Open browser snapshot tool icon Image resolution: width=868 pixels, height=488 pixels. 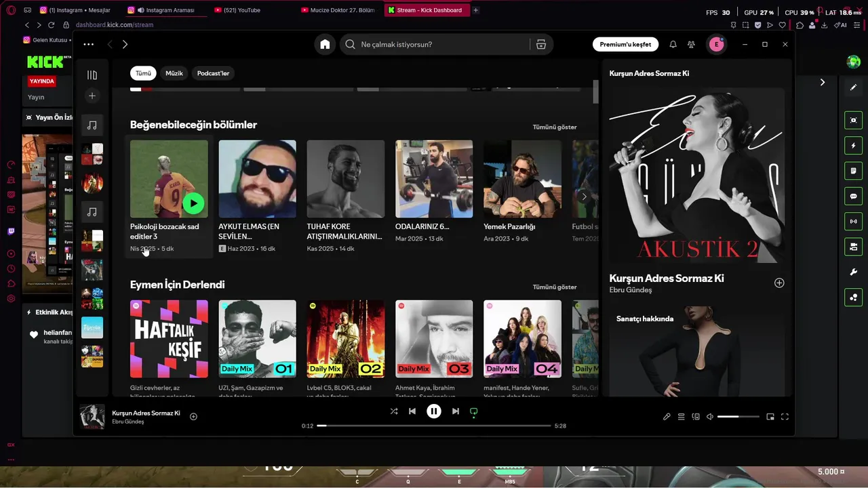(745, 25)
